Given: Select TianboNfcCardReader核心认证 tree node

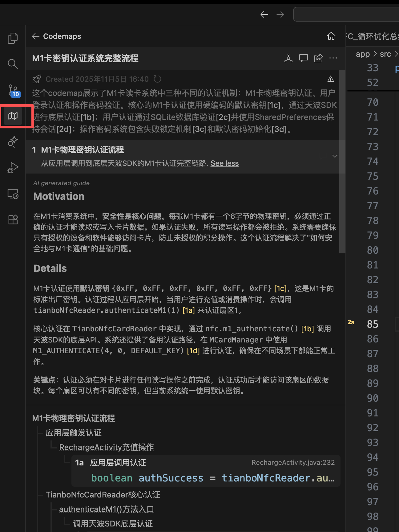Looking at the screenshot, I should (103, 495).
